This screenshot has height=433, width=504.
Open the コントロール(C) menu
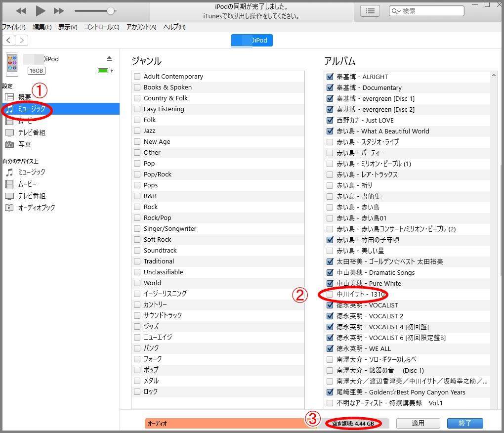[102, 27]
